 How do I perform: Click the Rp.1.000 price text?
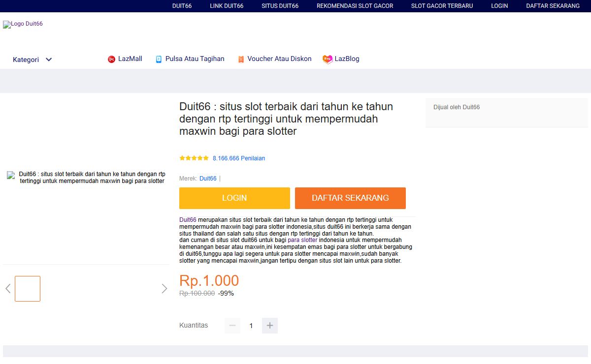(x=209, y=280)
